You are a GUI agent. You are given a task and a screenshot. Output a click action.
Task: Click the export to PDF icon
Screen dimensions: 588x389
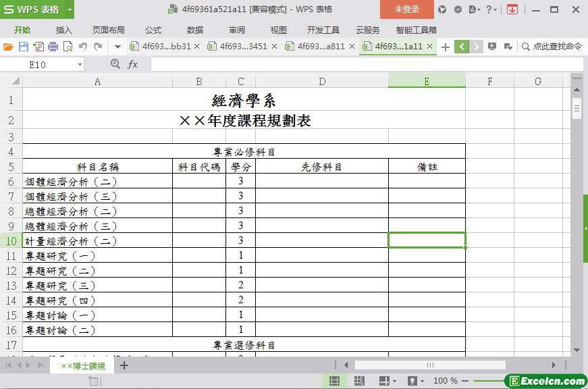[x=38, y=47]
